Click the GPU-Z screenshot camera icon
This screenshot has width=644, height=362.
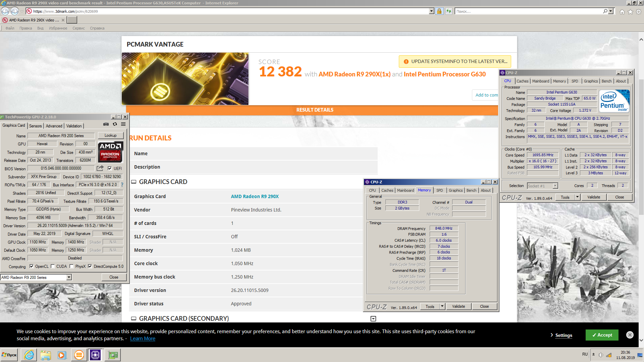[x=106, y=124]
